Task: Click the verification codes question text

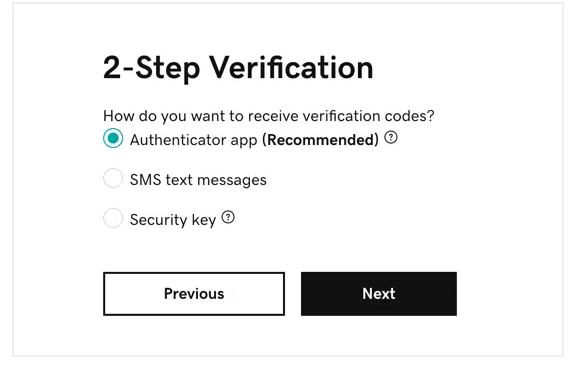Action: (269, 116)
